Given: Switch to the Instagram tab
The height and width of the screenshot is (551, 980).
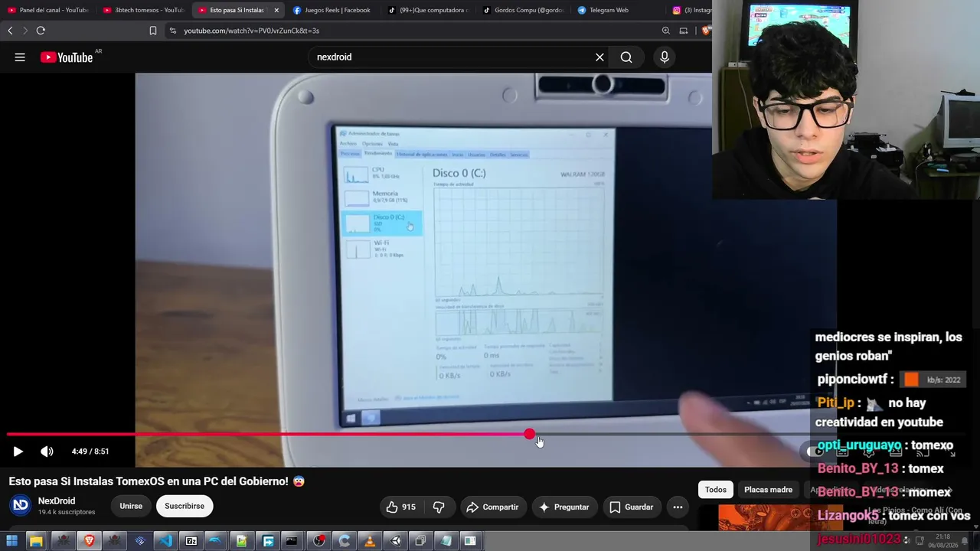Looking at the screenshot, I should (x=691, y=10).
